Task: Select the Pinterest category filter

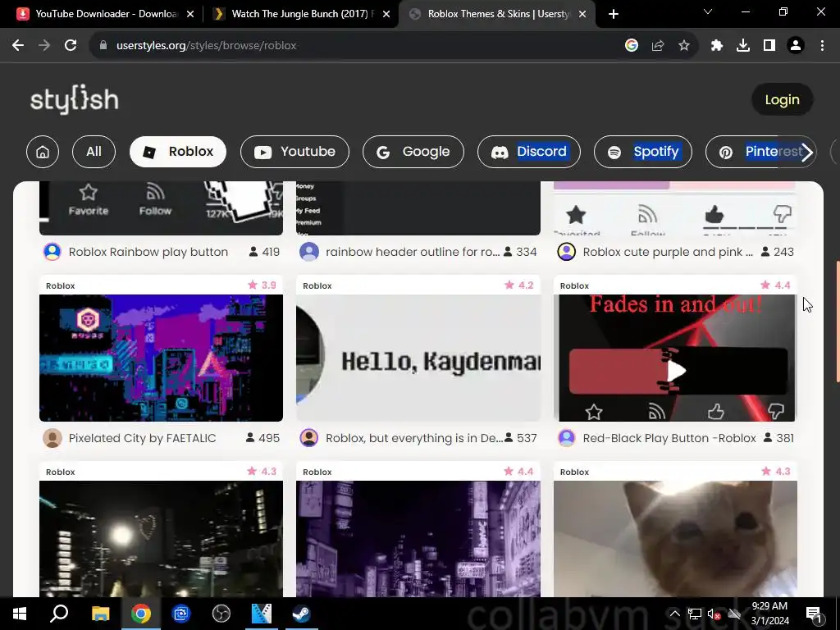Action: [760, 152]
